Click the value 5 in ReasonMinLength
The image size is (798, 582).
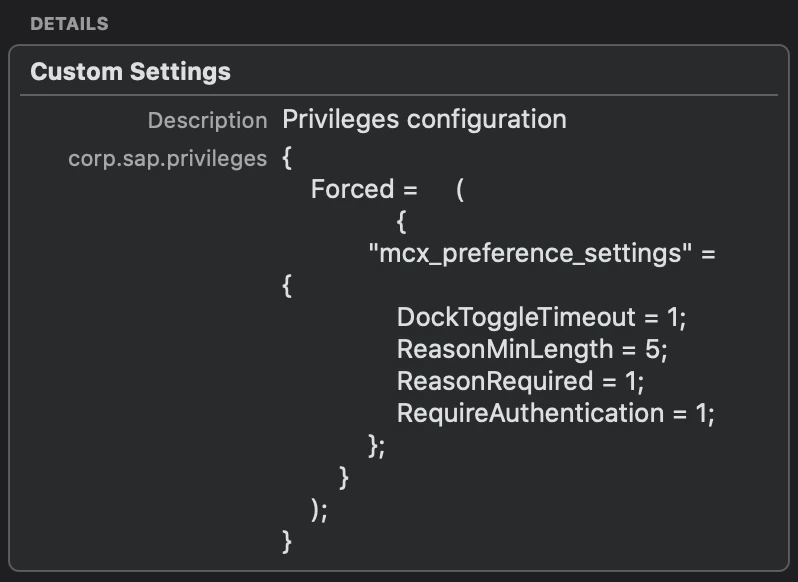point(652,350)
